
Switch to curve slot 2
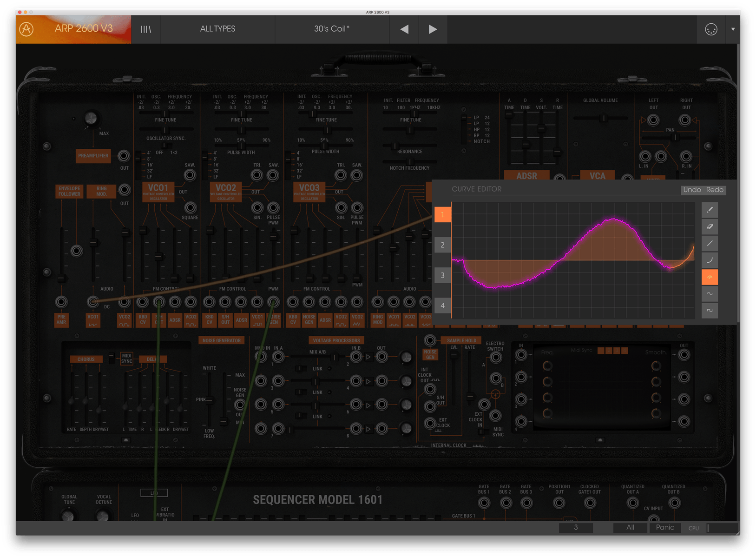442,245
